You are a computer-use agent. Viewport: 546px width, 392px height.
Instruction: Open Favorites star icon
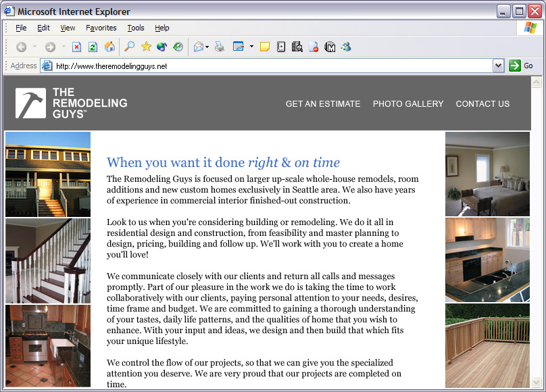pyautogui.click(x=146, y=47)
